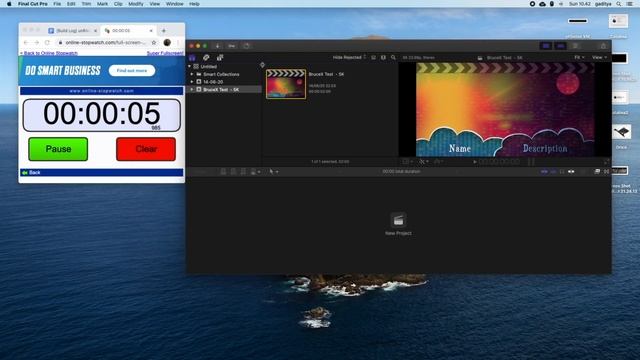Click the Import Media arrow button

point(218,46)
